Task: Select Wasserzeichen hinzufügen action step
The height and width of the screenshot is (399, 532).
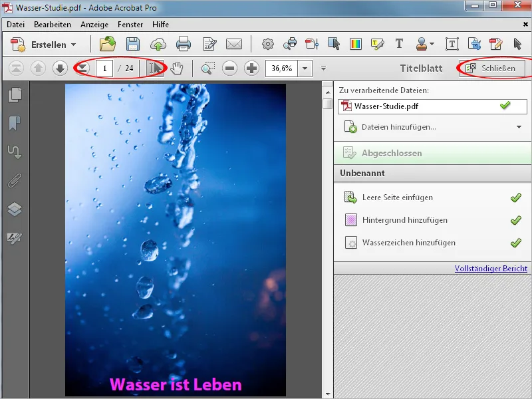Action: 433,243
